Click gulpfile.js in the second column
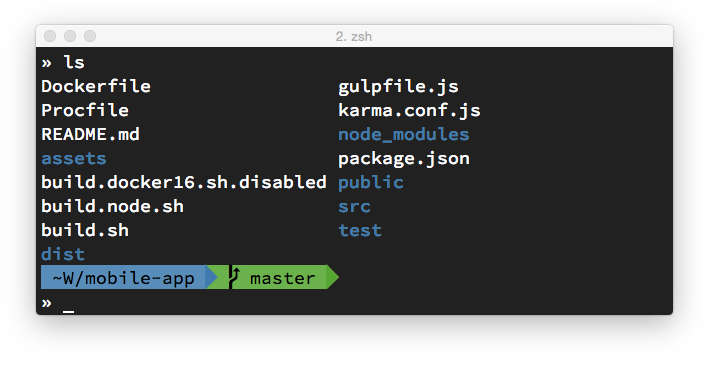Viewport: 718px width, 365px height. tap(398, 87)
